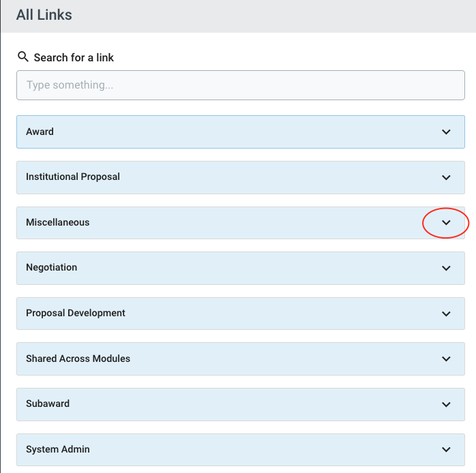
Task: Focus the "Type something..." search field
Action: coord(240,85)
